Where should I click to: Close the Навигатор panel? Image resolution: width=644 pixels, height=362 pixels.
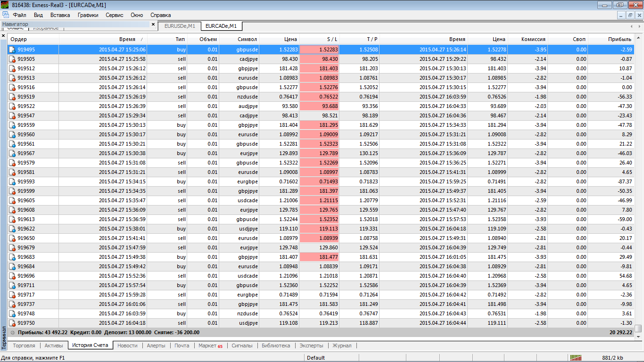pos(153,24)
